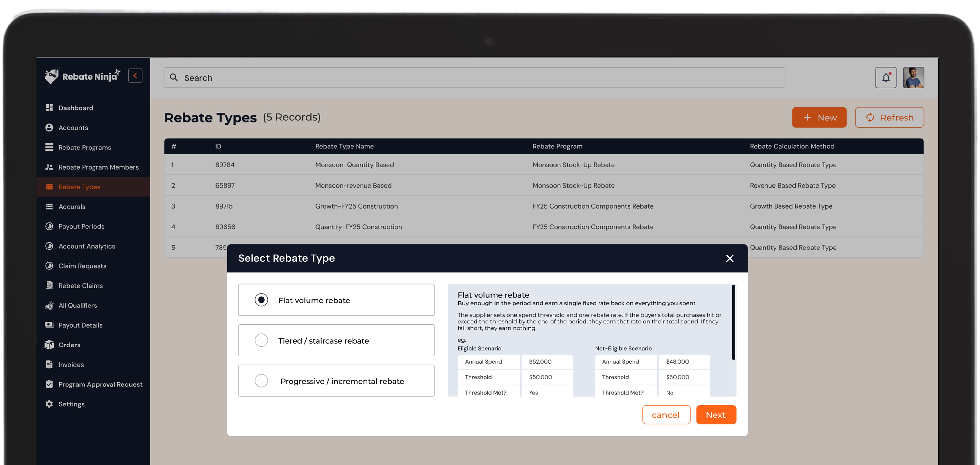The height and width of the screenshot is (465, 980).
Task: Click the Settings gear icon
Action: click(49, 404)
